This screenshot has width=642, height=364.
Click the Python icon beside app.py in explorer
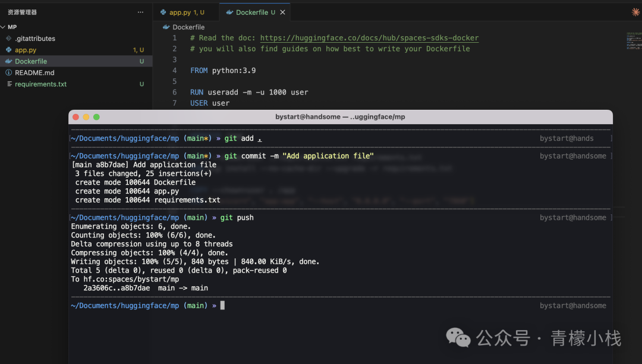coord(8,50)
